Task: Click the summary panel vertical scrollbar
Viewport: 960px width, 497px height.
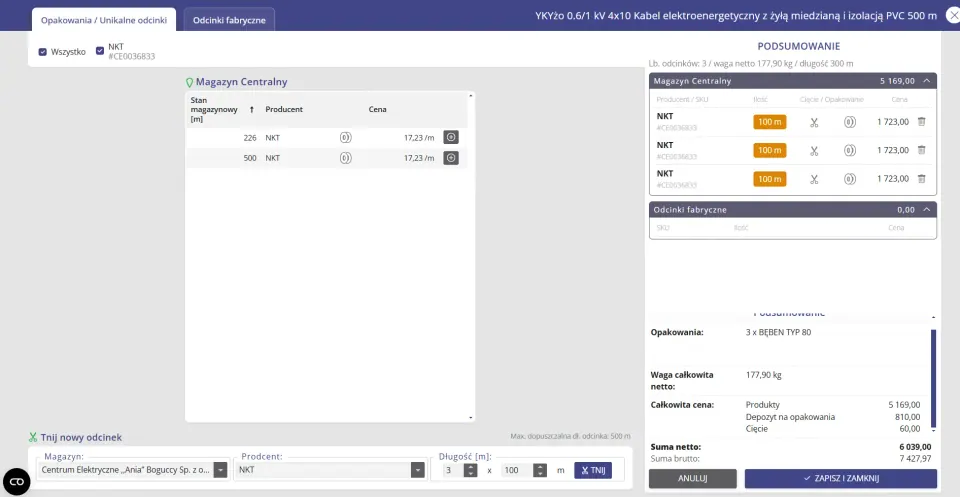Action: 933,378
